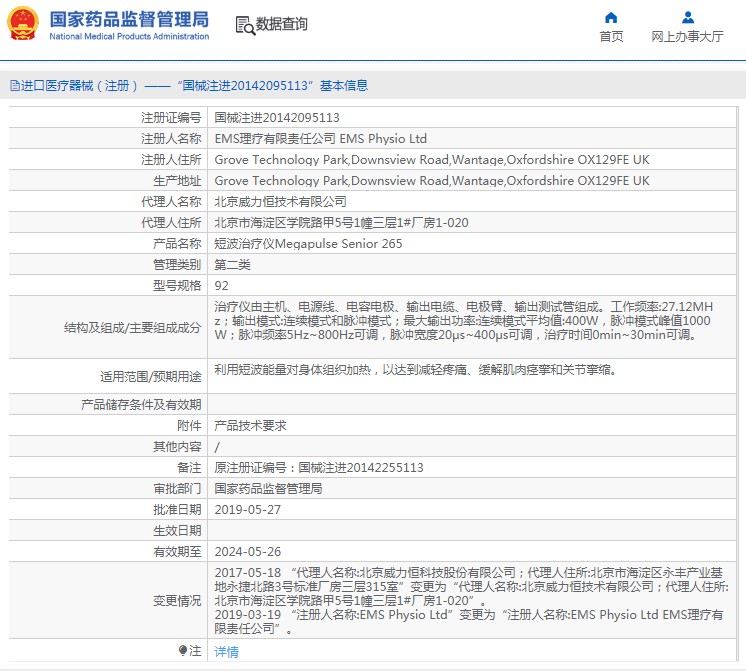
Task: Click the 审批部门 row label
Action: pyautogui.click(x=177, y=488)
